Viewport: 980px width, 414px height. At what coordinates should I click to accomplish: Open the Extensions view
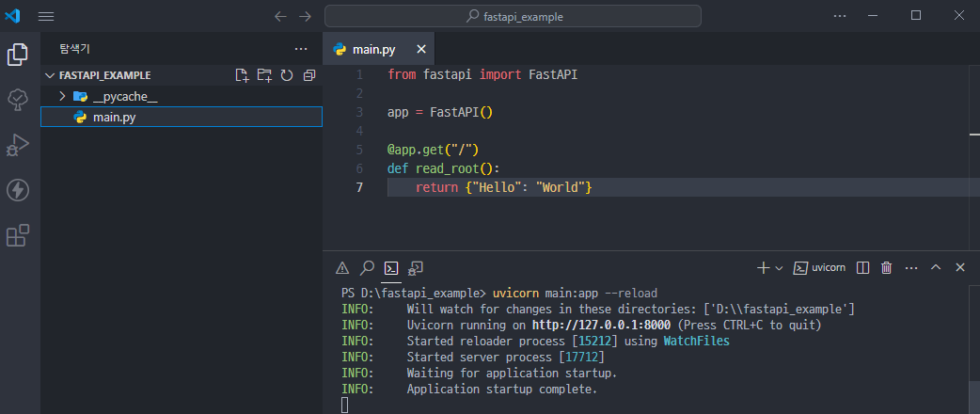(x=18, y=236)
